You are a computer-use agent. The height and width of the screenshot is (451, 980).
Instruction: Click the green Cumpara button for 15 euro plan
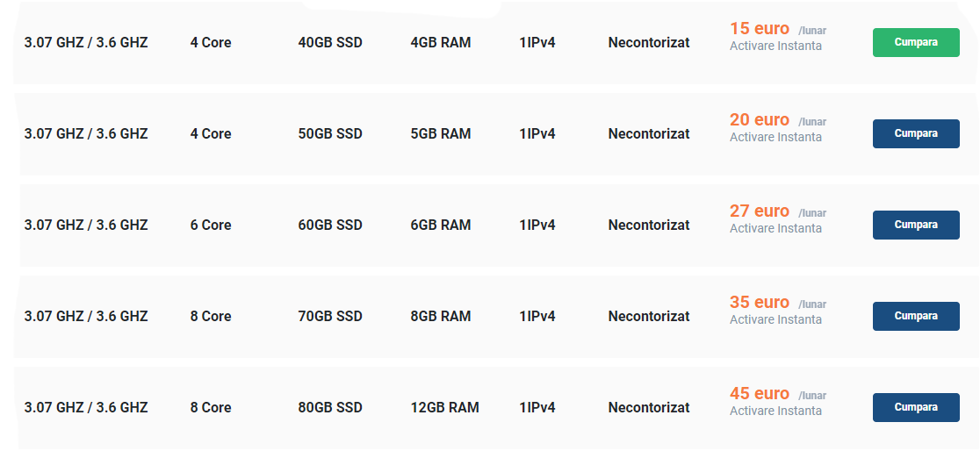coord(916,42)
